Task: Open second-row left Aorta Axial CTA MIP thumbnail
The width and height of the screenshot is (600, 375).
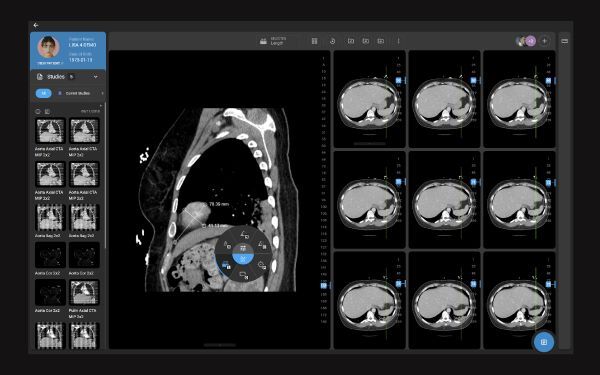Action: 50,174
